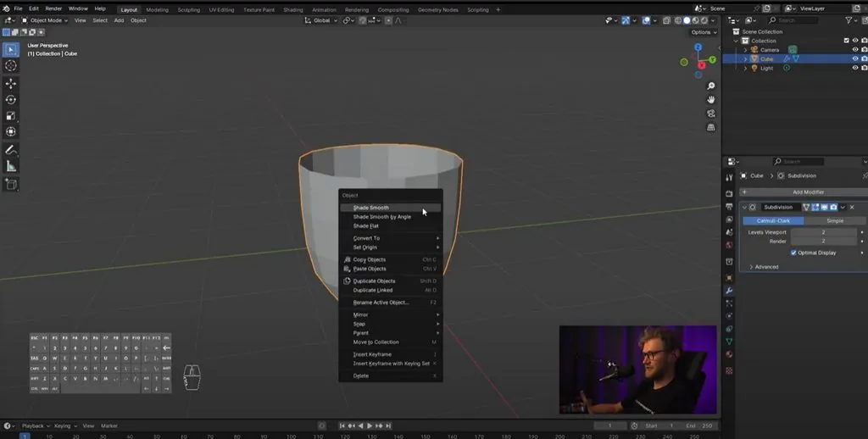This screenshot has height=439, width=868.
Task: Adjust the Render levels value
Action: [823, 242]
